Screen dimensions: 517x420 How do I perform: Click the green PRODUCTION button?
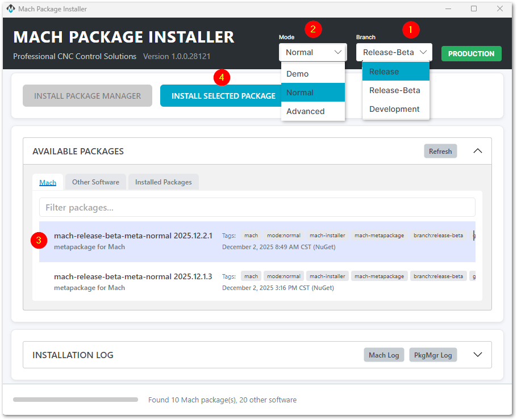(471, 54)
